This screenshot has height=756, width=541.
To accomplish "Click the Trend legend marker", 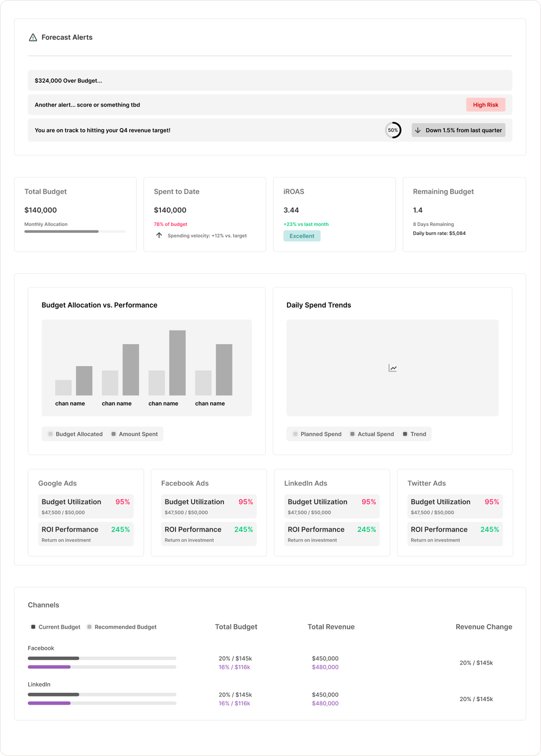I will pos(405,434).
